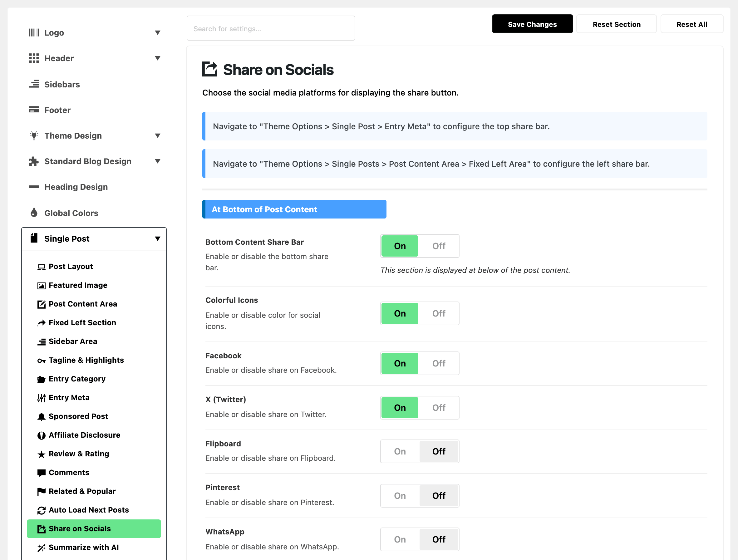Collapse the Single Post section arrow
738x560 pixels.
coord(157,238)
